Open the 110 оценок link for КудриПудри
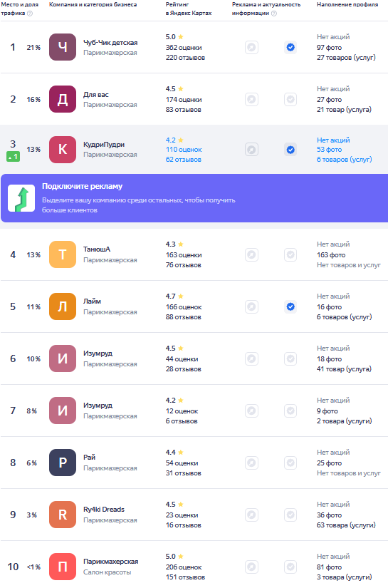Screen dimensions: 388x588 [184, 150]
